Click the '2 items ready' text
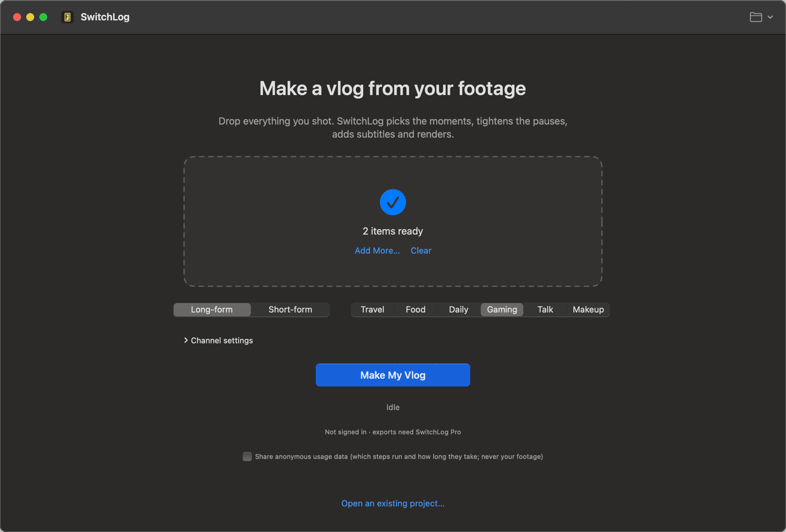Screen dimensions: 786x532 [x=393, y=231]
